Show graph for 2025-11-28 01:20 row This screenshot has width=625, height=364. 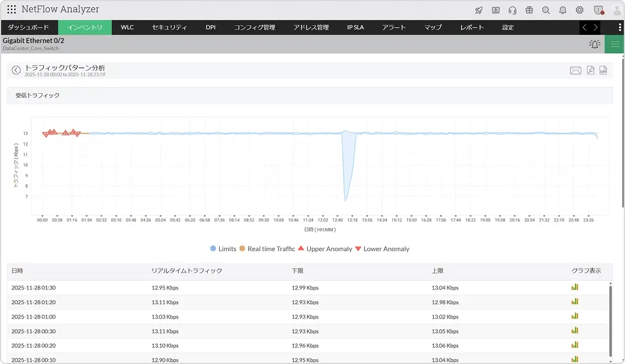[x=575, y=302]
